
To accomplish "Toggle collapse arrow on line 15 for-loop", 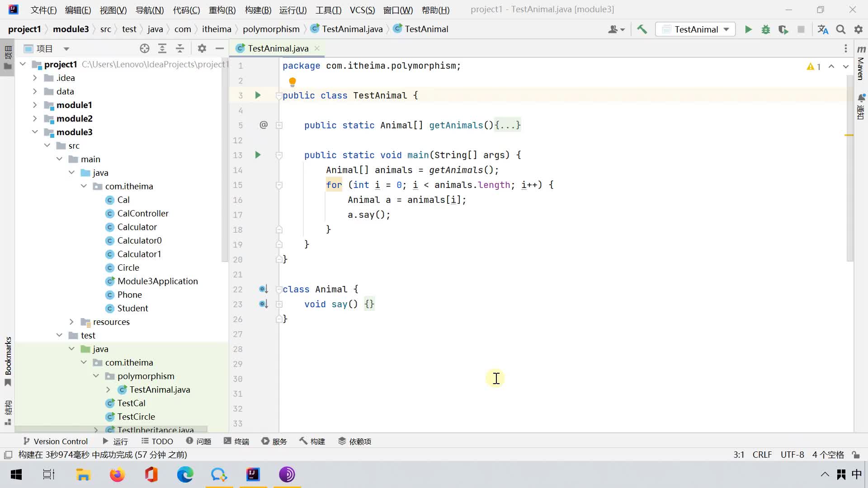I will [279, 185].
